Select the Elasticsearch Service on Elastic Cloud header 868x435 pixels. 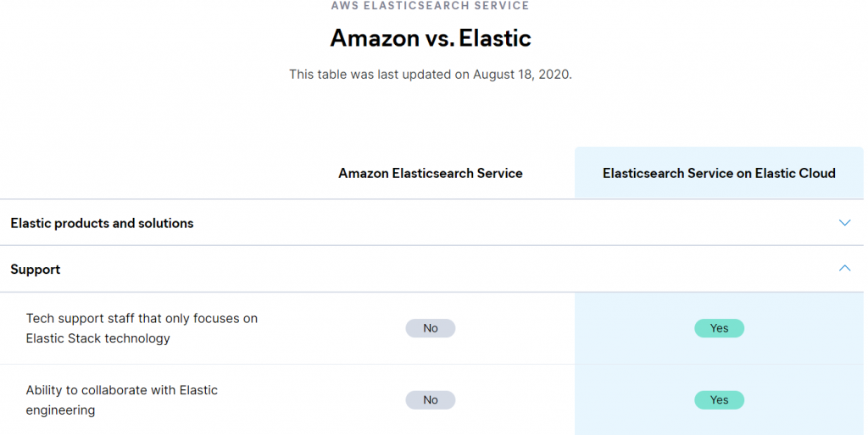click(719, 173)
